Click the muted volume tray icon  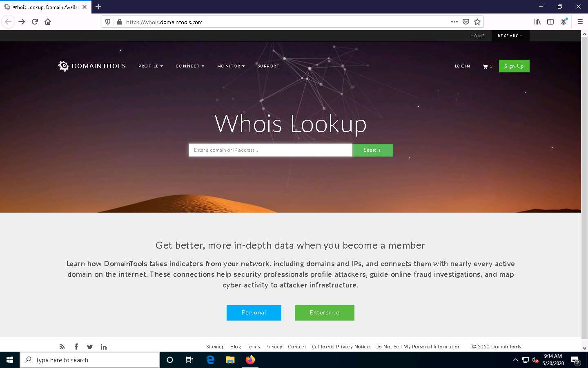tap(535, 360)
